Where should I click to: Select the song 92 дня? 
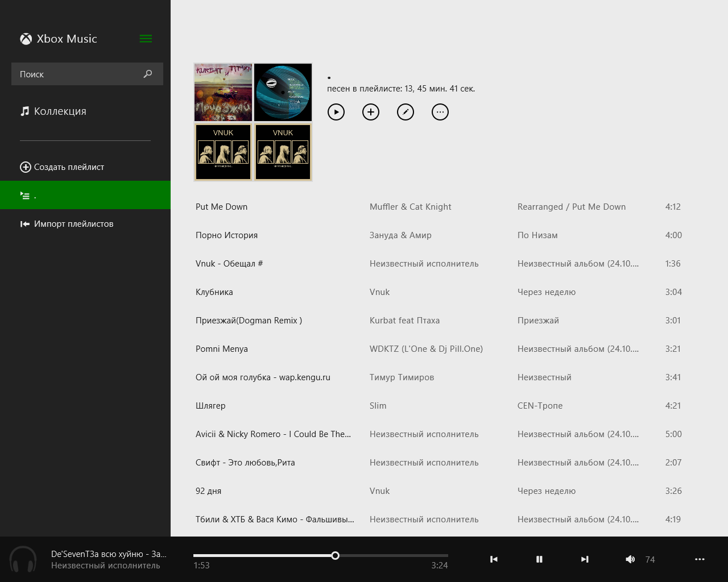(x=208, y=491)
